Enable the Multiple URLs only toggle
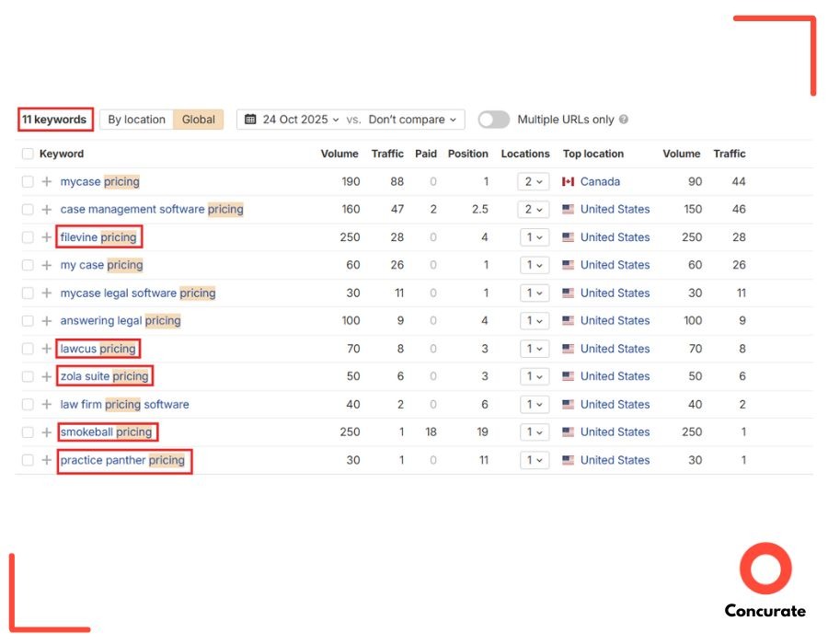 click(493, 120)
